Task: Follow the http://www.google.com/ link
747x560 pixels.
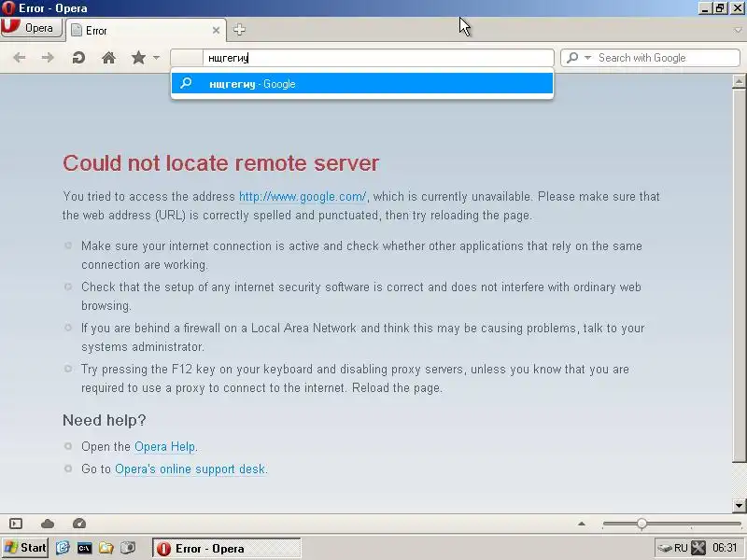Action: (303, 197)
